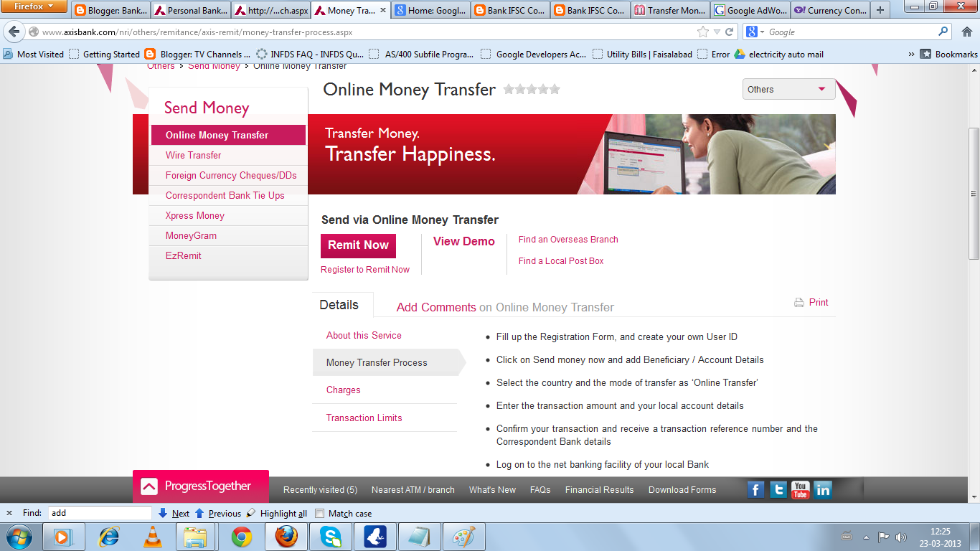Image resolution: width=980 pixels, height=551 pixels.
Task: Select Wire Transfer in Send Money menu
Action: (x=193, y=155)
